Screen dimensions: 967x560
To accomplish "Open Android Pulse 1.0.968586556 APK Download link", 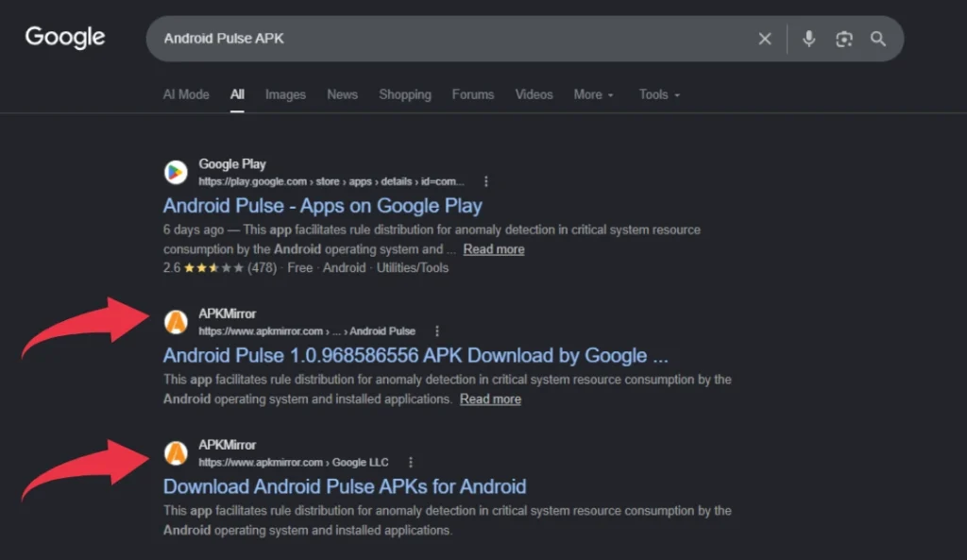I will pos(416,355).
